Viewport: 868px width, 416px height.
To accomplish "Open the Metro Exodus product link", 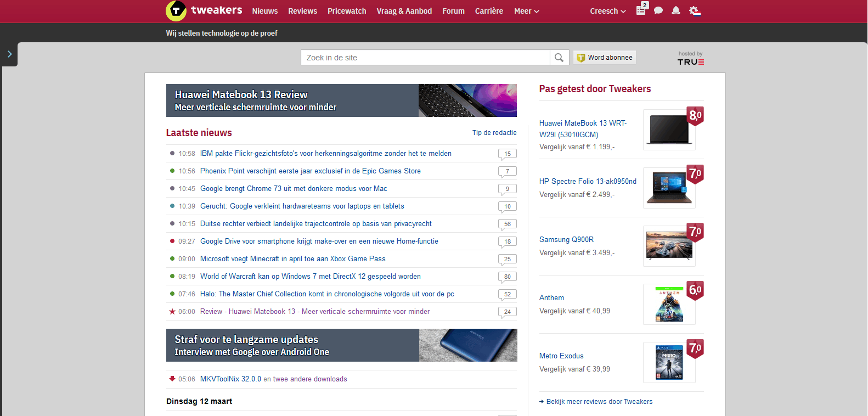I will [561, 356].
